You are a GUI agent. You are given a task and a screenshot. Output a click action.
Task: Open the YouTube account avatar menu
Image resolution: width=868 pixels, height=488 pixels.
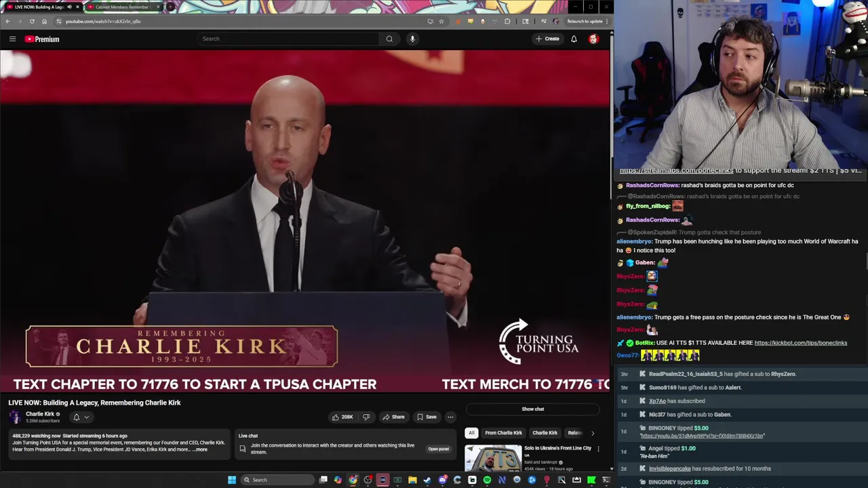click(593, 39)
